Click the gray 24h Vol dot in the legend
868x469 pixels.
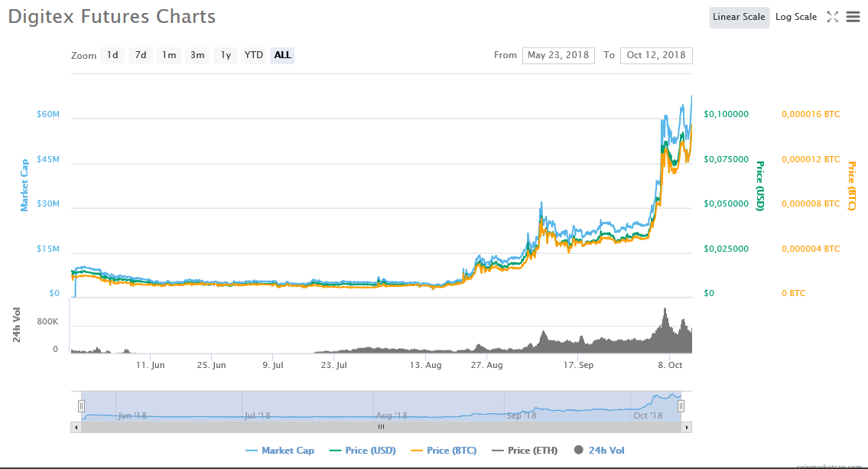[579, 451]
